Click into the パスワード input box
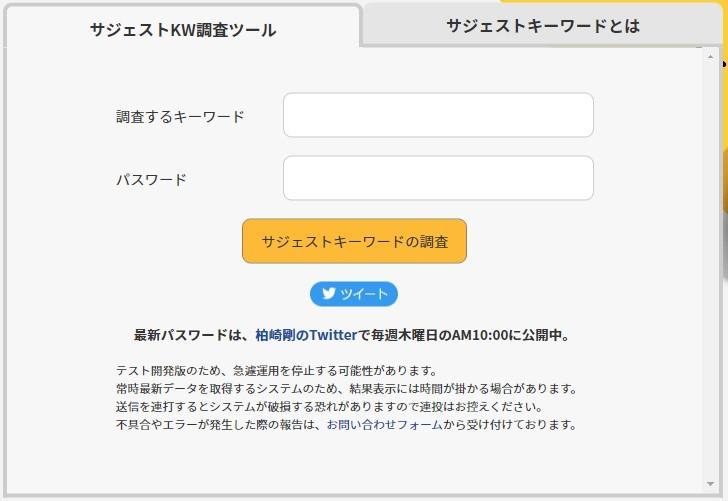Screen dimensions: 728x501 click(438, 178)
